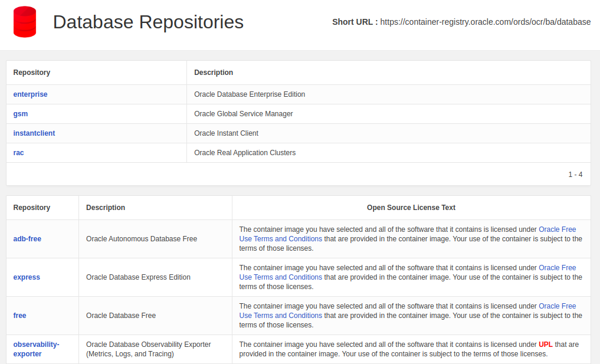Click the short URL container-registry.oracle.com text

point(485,22)
